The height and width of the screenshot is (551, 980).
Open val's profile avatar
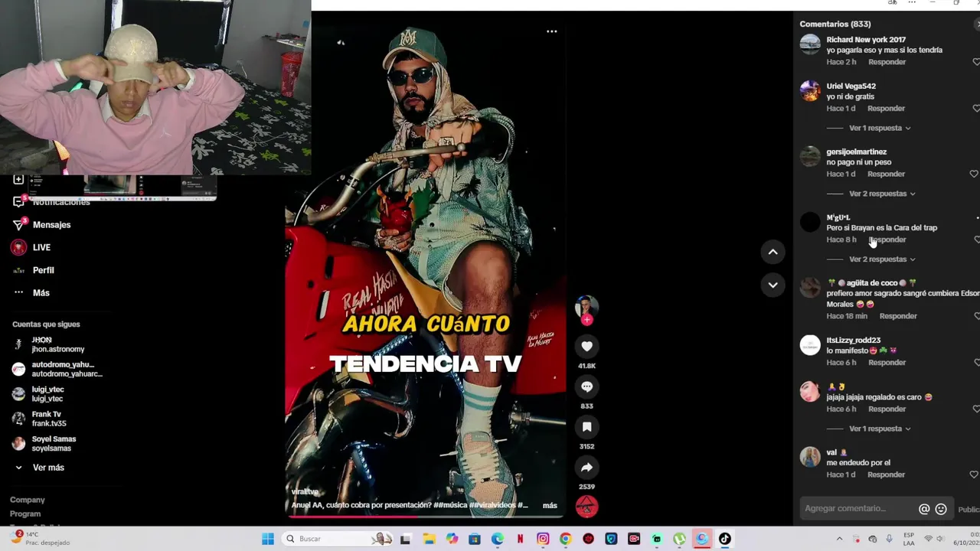tap(810, 457)
